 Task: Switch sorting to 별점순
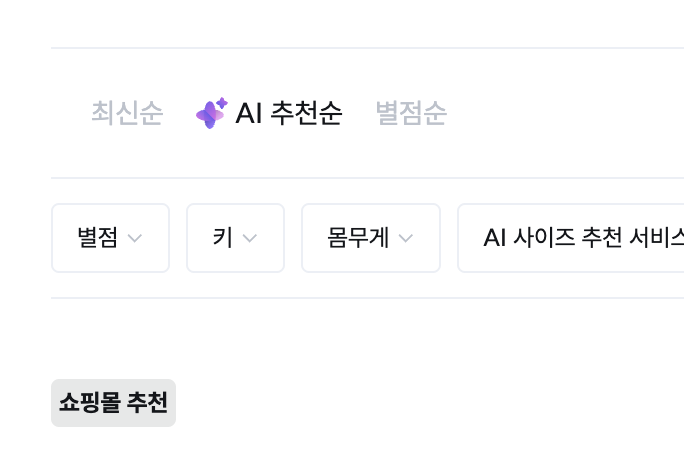tap(411, 113)
